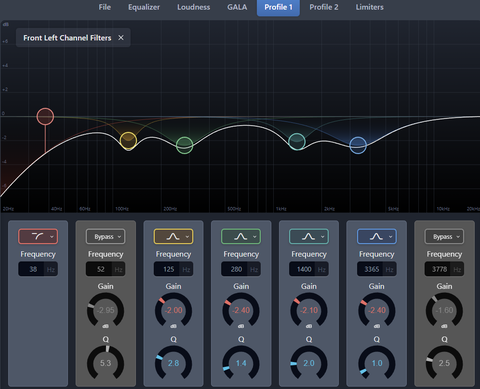
Task: Click the -2.00 dB gain knob
Action: tap(173, 311)
